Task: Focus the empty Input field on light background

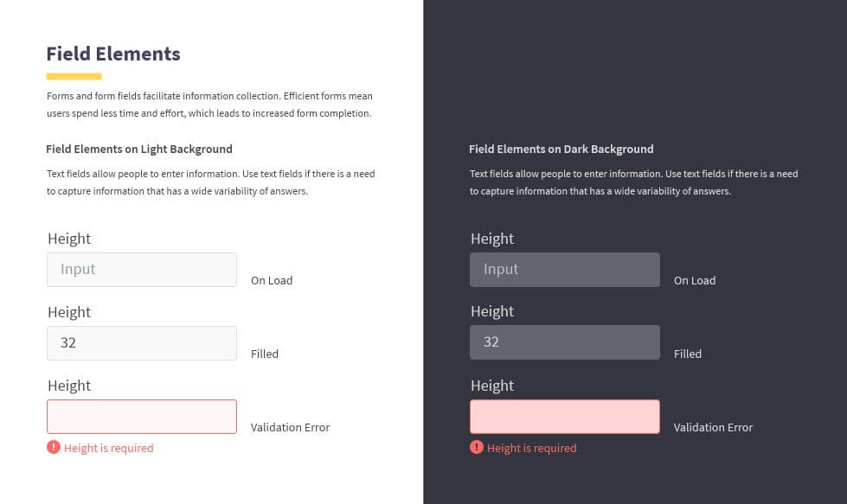Action: pyautogui.click(x=142, y=269)
